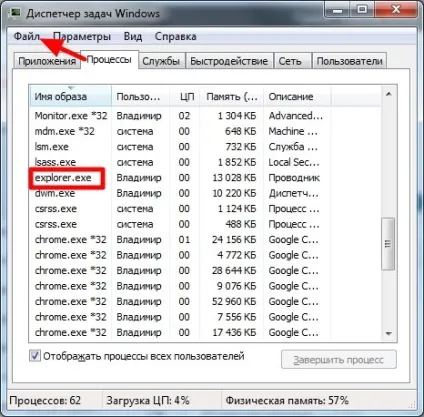
Task: Sort by Память column header
Action: tap(232, 97)
